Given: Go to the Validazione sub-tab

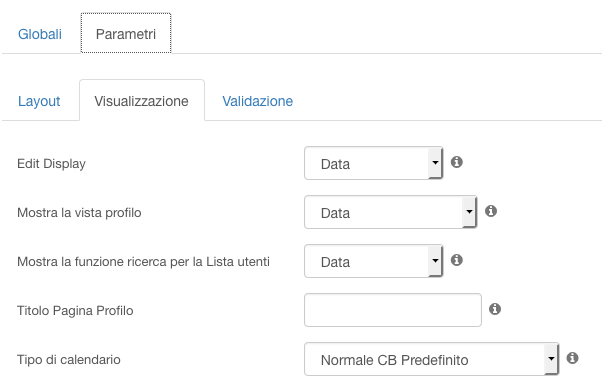Looking at the screenshot, I should pos(258,101).
